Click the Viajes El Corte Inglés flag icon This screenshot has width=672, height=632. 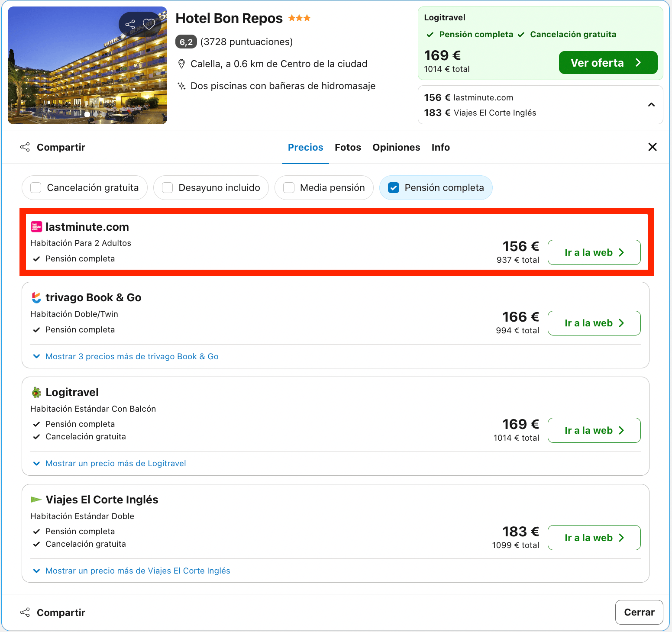pos(36,500)
